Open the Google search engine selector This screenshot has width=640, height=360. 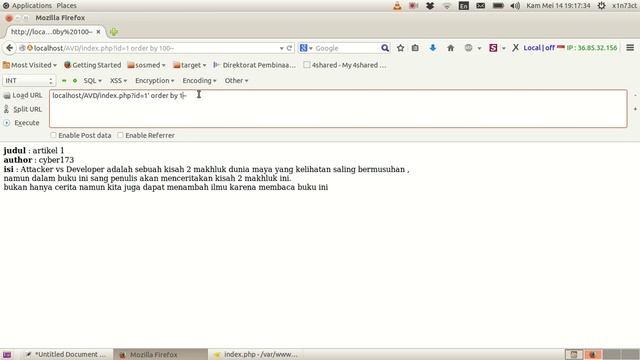(x=306, y=48)
